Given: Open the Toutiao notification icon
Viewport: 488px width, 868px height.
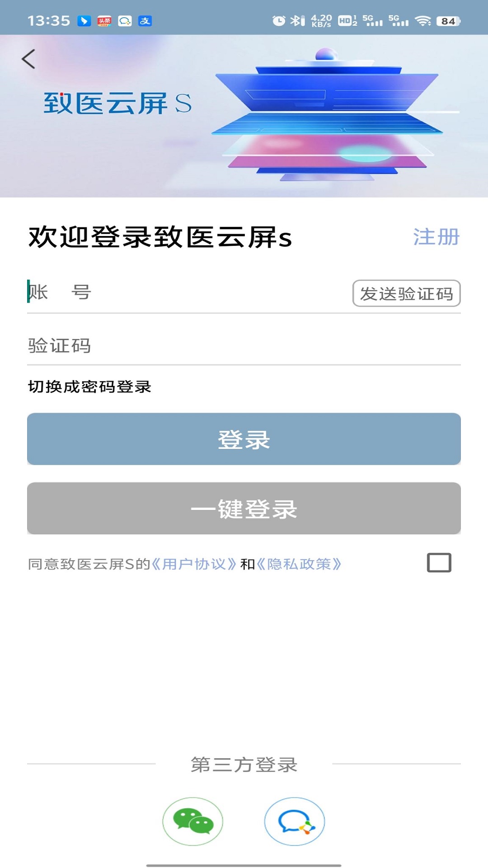Looking at the screenshot, I should pyautogui.click(x=104, y=21).
